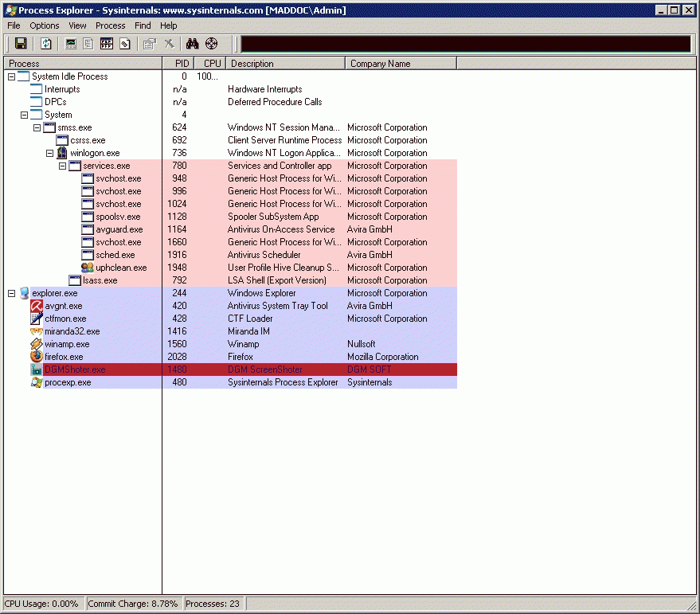Collapse the System node

point(24,115)
